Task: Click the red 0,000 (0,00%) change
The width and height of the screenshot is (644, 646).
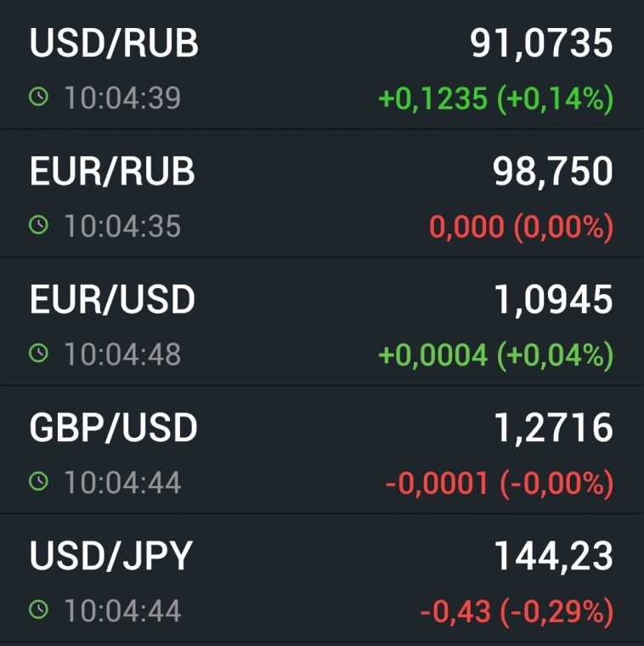Action: click(521, 227)
